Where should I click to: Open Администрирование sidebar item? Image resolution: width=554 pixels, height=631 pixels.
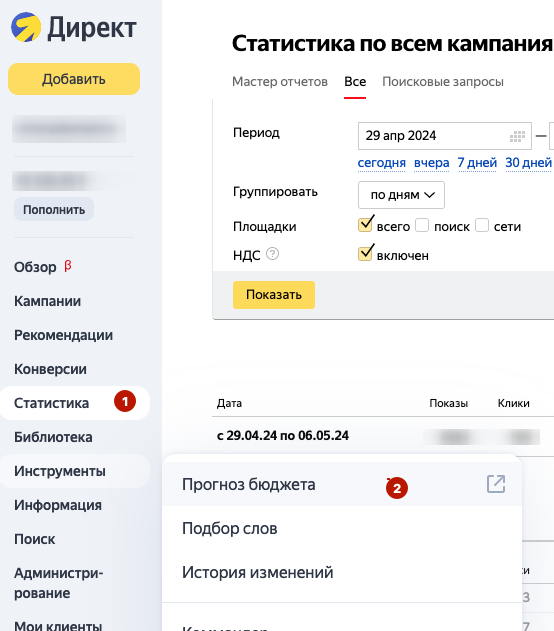point(59,583)
